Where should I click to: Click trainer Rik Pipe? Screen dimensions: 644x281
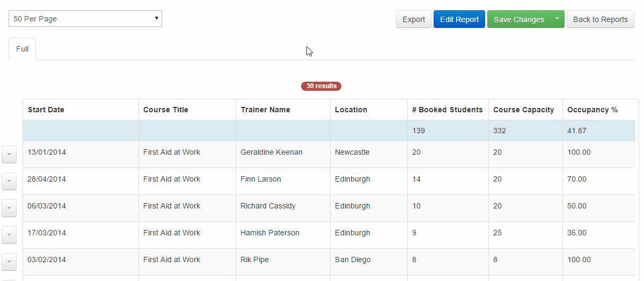(x=254, y=260)
